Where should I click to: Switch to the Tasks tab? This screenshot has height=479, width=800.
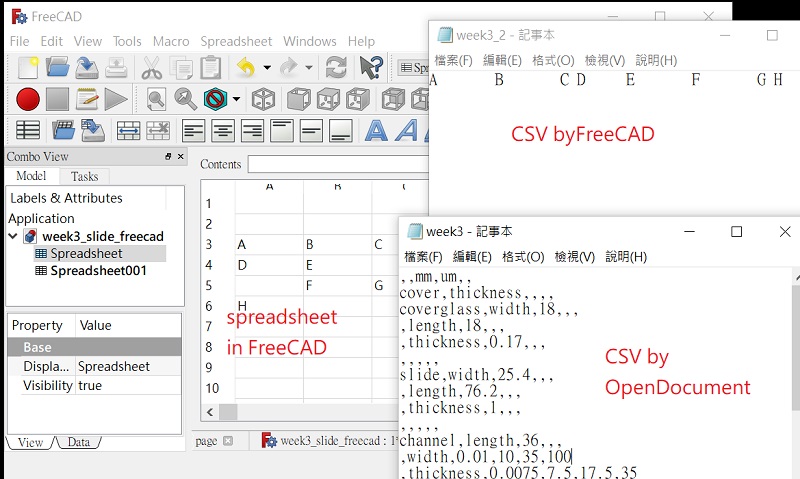point(84,177)
